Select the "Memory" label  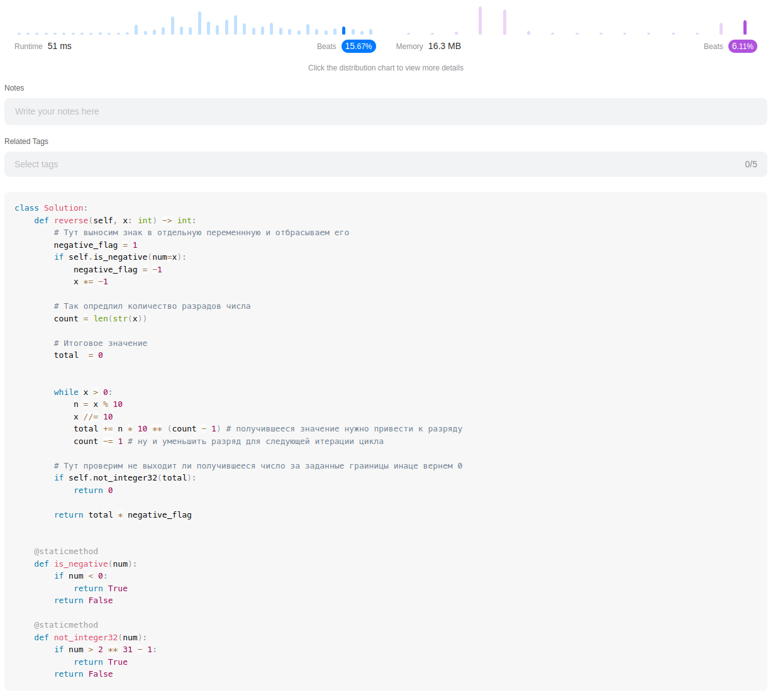(409, 47)
